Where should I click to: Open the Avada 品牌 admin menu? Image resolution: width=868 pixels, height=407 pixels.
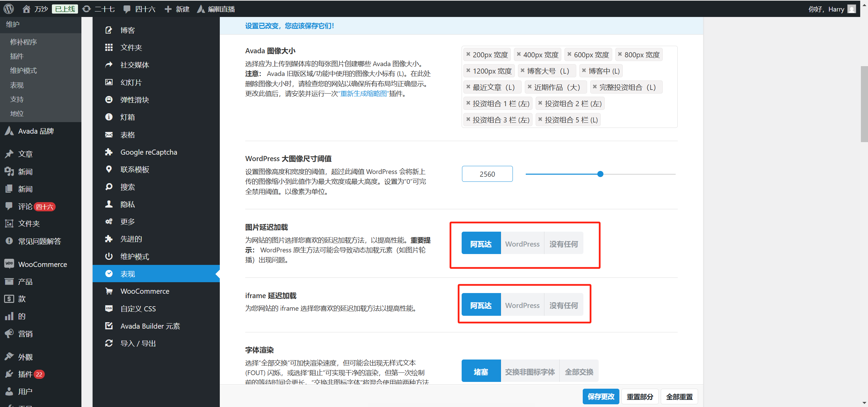click(x=36, y=131)
